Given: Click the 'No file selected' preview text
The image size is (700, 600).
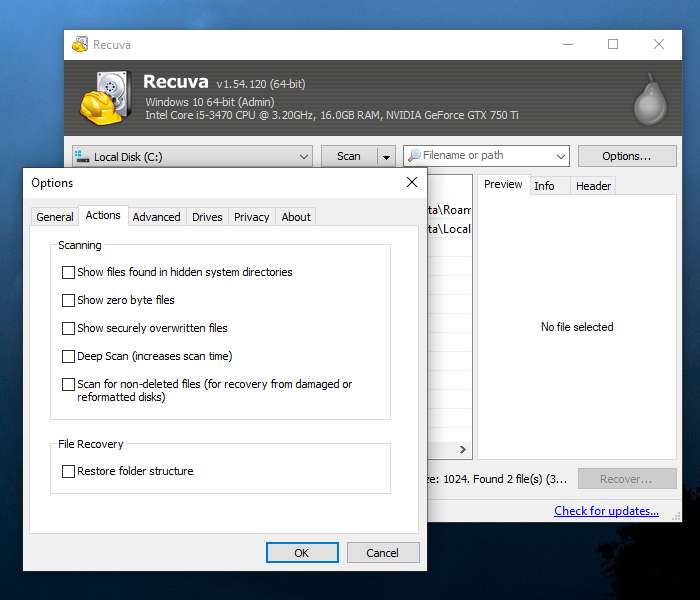Looking at the screenshot, I should point(577,327).
